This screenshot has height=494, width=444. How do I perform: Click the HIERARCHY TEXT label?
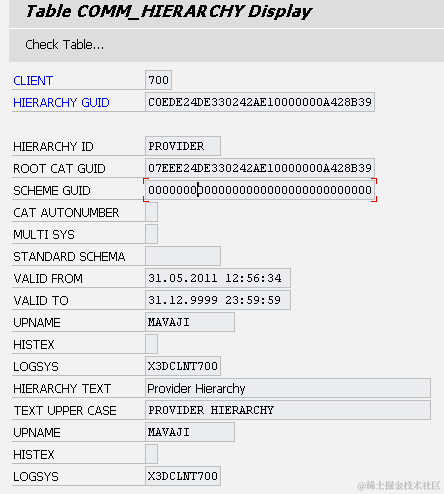62,389
